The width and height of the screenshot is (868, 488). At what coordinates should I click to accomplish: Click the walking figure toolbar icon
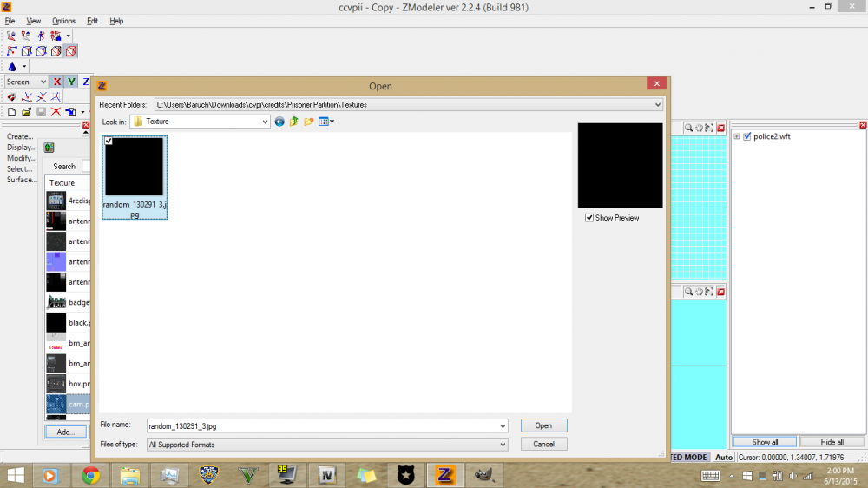42,36
